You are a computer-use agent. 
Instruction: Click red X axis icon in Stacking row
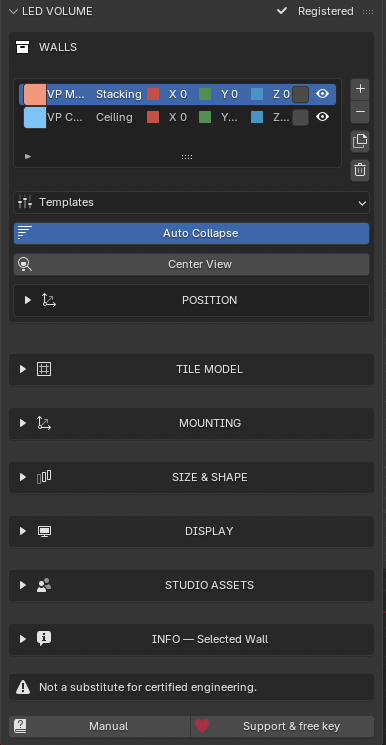(x=153, y=94)
